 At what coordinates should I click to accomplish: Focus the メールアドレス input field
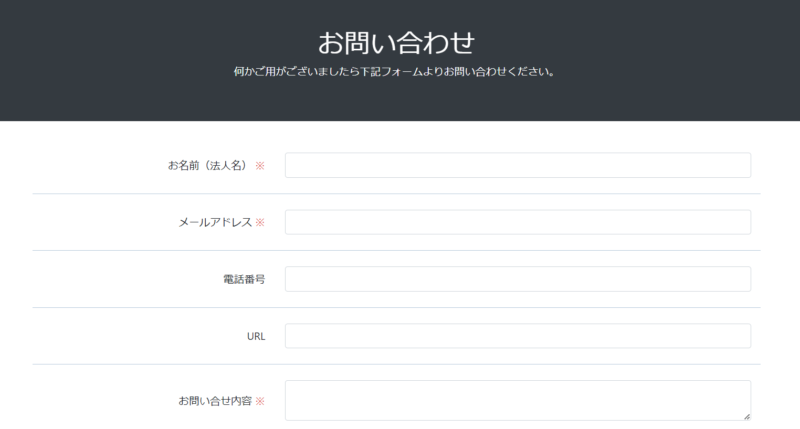tap(518, 222)
